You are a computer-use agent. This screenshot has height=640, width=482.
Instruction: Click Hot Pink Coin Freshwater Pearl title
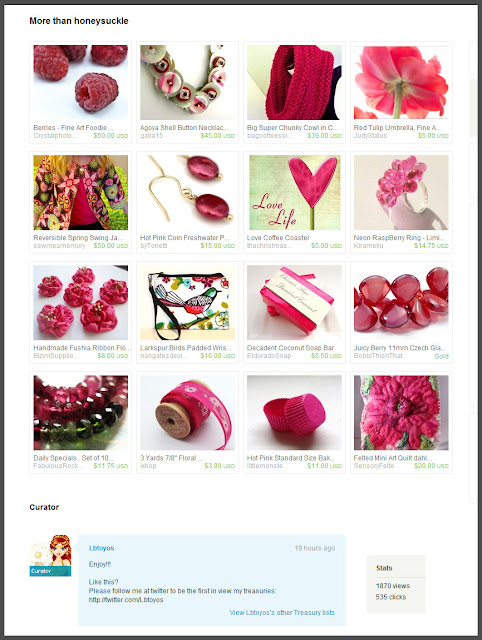[185, 238]
